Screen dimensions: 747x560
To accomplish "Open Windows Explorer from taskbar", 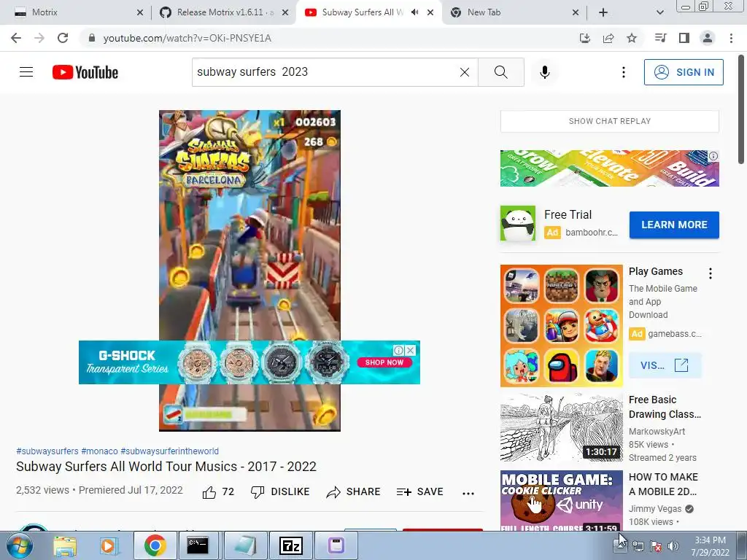I will pos(65,545).
